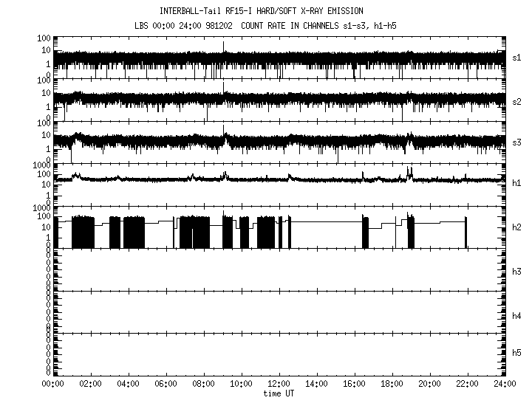Click the "time UT" axis title

click(x=279, y=393)
